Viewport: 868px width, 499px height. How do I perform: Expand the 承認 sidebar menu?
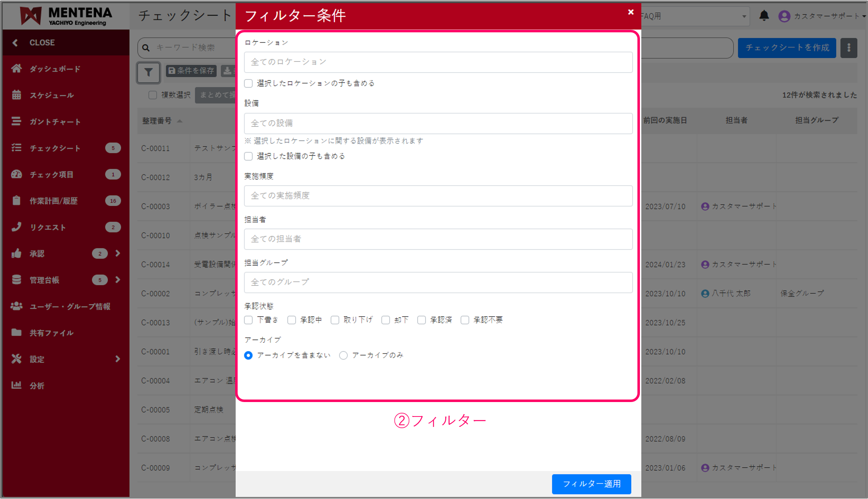click(x=117, y=253)
